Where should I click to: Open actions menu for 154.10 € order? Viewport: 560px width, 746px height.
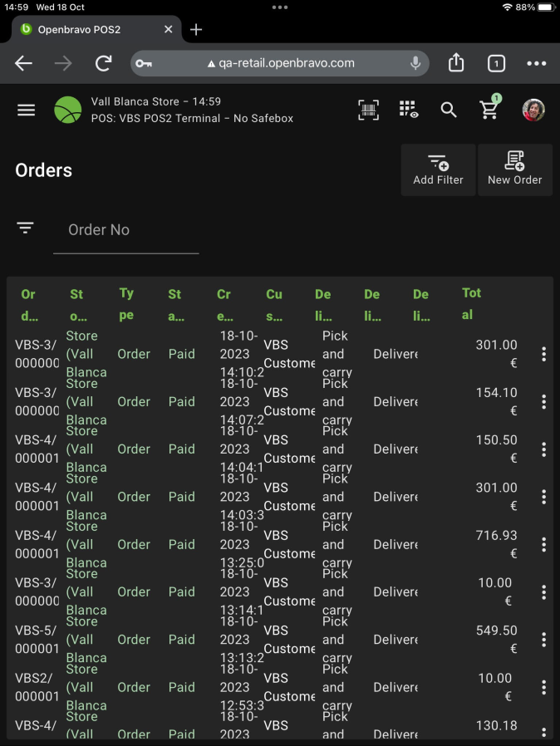[x=543, y=402]
